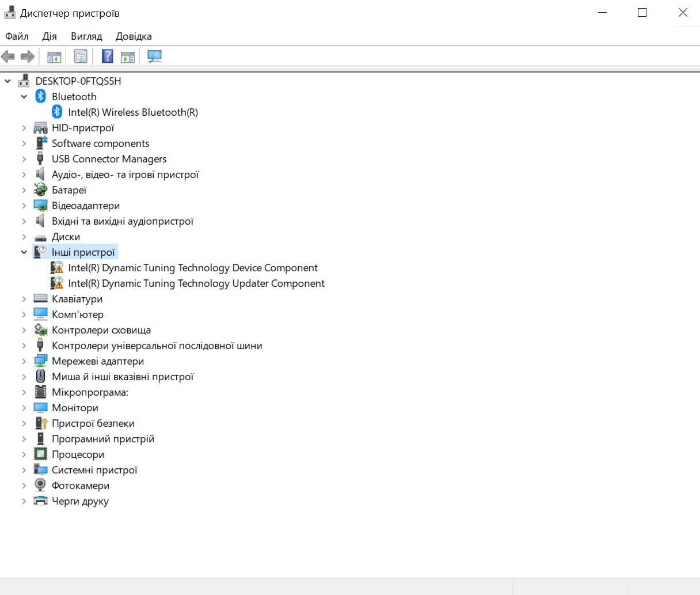700x595 pixels.
Task: Select the Батареї label
Action: [x=69, y=190]
